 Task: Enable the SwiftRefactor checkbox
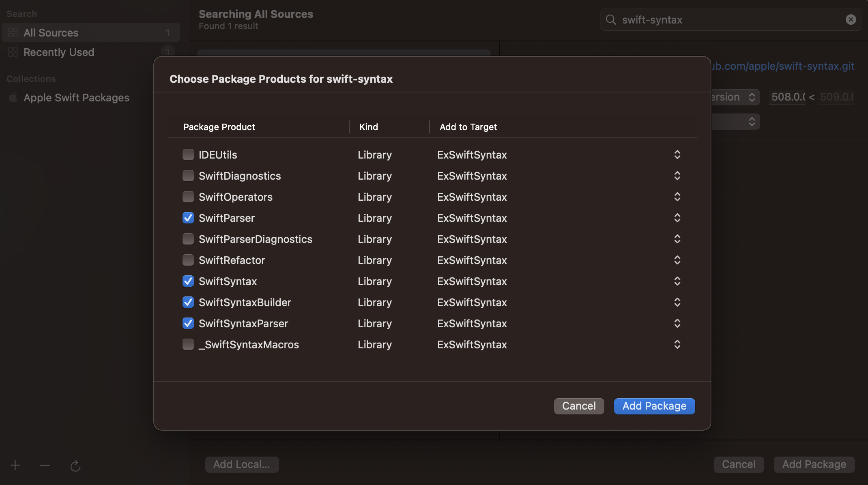[x=188, y=260]
